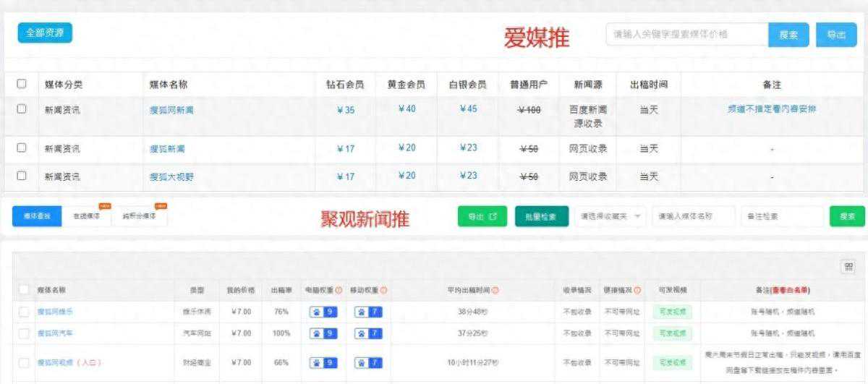Click the 批量检索 button
The height and width of the screenshot is (384, 868).
[541, 216]
